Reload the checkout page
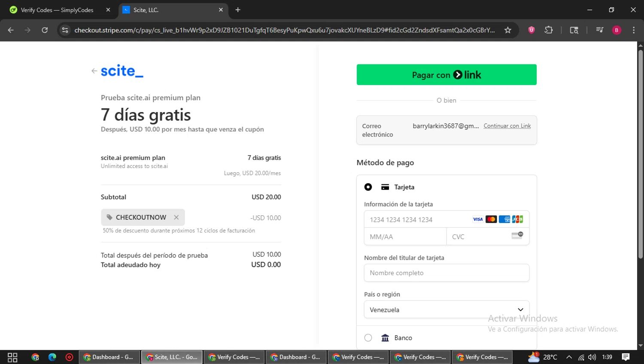 click(x=45, y=30)
